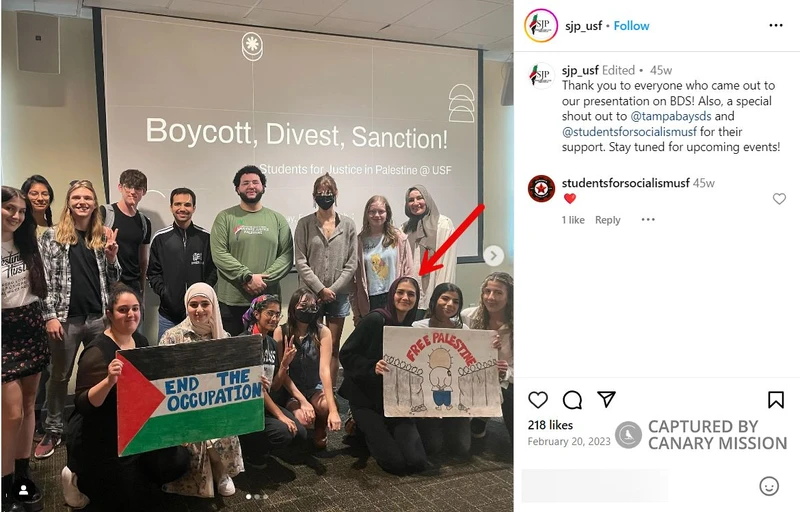View who liked the comment via 1 like
This screenshot has height=512, width=800.
click(x=573, y=220)
